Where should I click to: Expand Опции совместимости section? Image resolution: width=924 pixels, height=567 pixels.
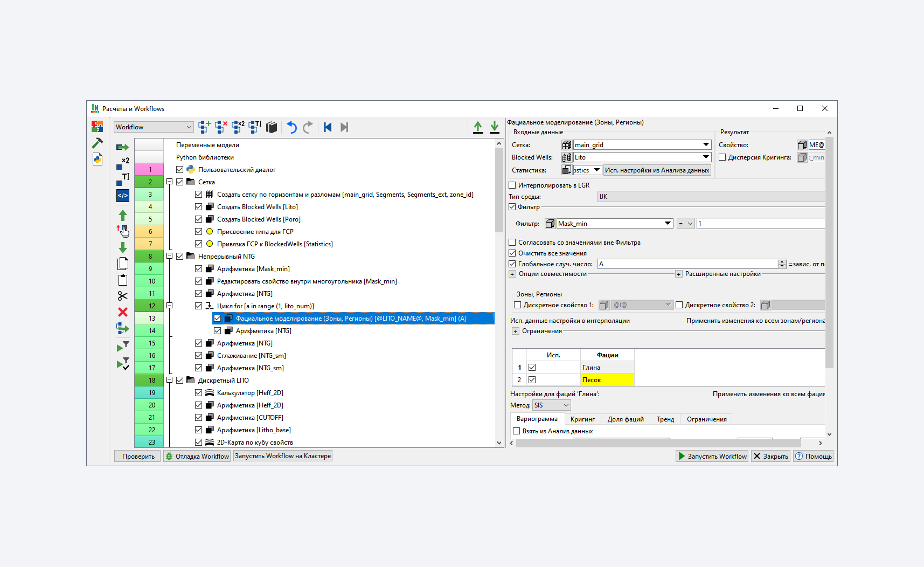[x=512, y=274]
